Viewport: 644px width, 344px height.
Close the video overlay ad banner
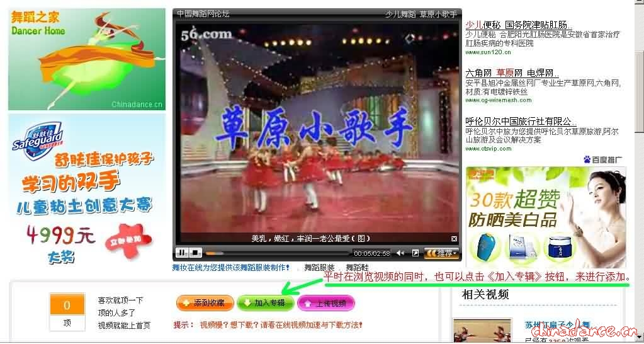454,239
